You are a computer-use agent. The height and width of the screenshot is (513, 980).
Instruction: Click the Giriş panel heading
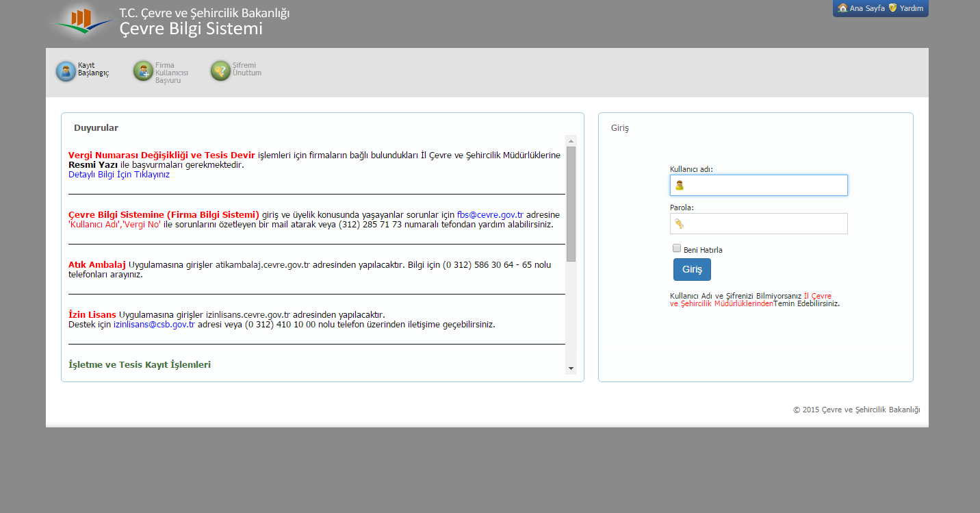(x=619, y=128)
